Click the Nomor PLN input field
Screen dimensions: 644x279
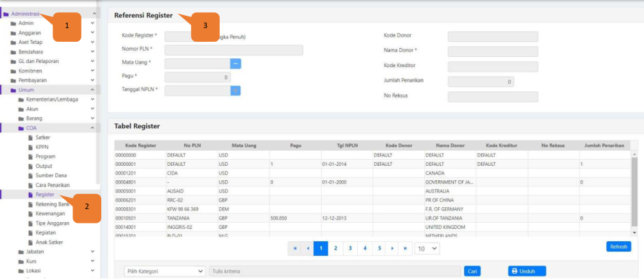[233, 50]
